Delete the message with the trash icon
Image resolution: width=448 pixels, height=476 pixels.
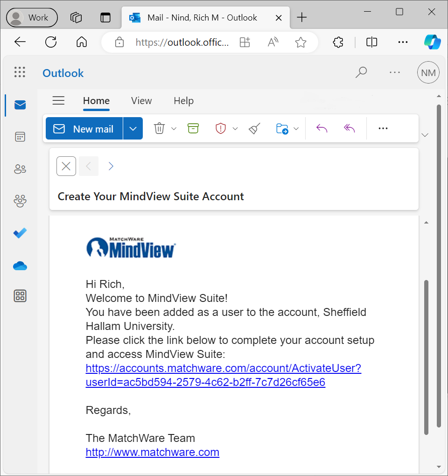coord(159,128)
